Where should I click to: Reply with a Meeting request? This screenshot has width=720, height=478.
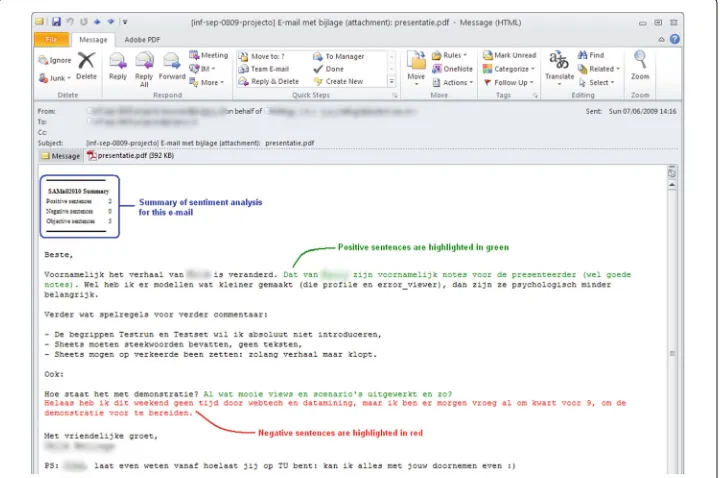coord(208,55)
